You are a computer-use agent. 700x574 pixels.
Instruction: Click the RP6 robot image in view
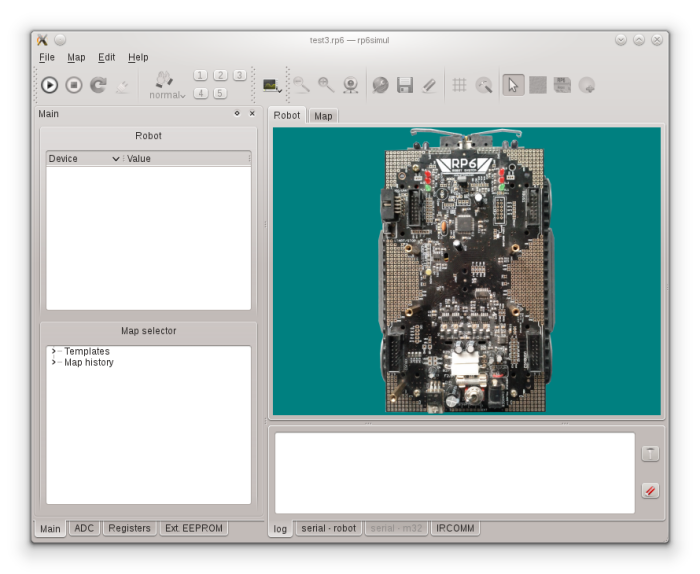click(x=466, y=270)
